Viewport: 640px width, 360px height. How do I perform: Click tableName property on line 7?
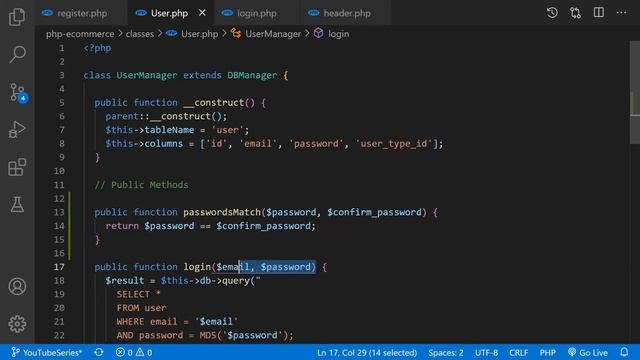(x=169, y=130)
